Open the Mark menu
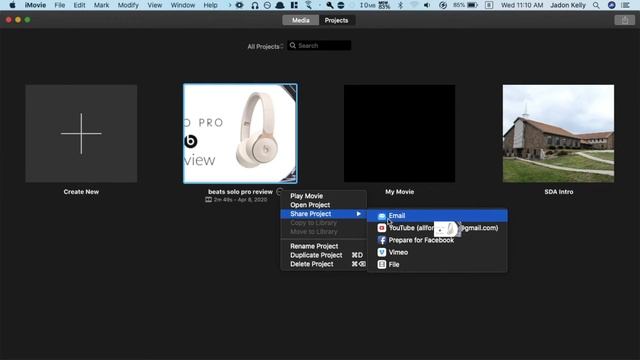This screenshot has height=360, width=640. point(101,5)
